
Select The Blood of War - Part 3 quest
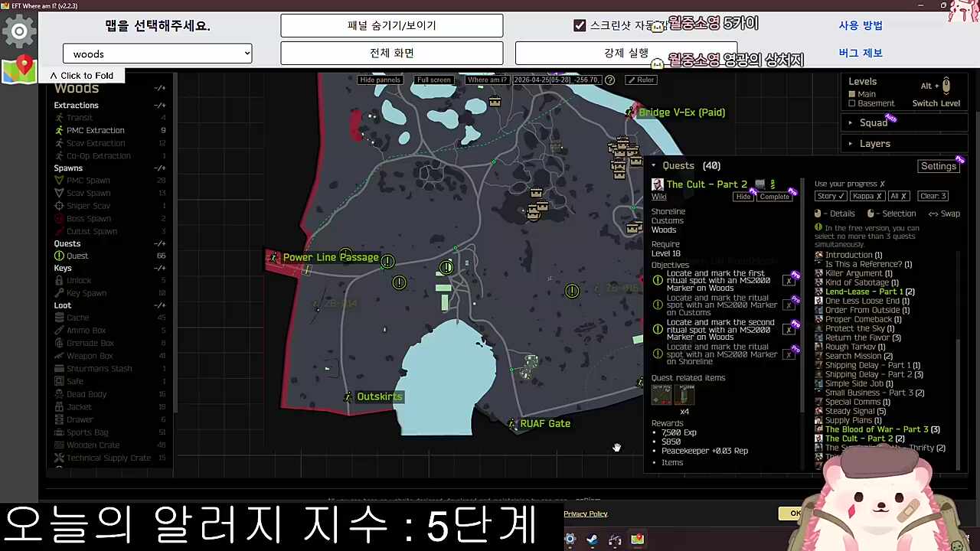[877, 429]
